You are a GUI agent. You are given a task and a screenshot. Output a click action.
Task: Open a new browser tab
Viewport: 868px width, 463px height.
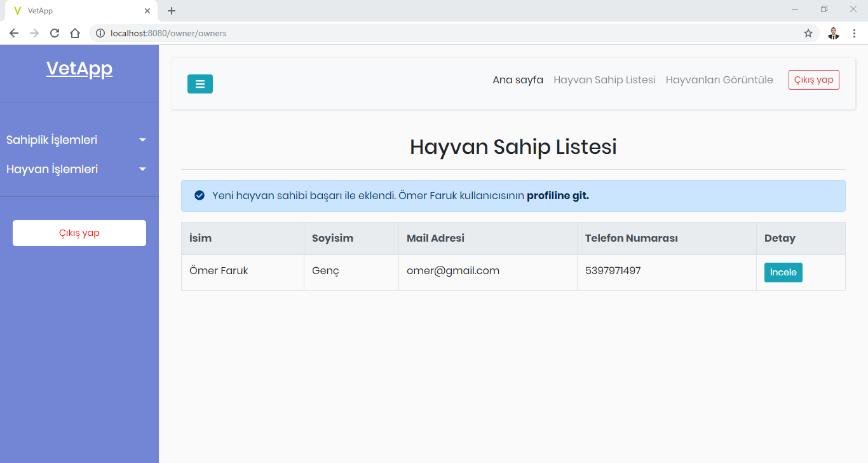(x=172, y=11)
